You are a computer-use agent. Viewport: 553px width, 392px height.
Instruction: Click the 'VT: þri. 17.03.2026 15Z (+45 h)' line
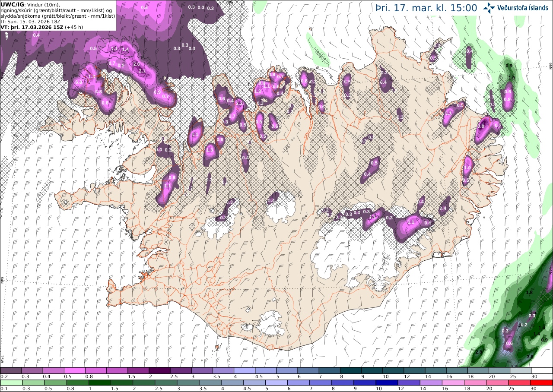(x=41, y=27)
